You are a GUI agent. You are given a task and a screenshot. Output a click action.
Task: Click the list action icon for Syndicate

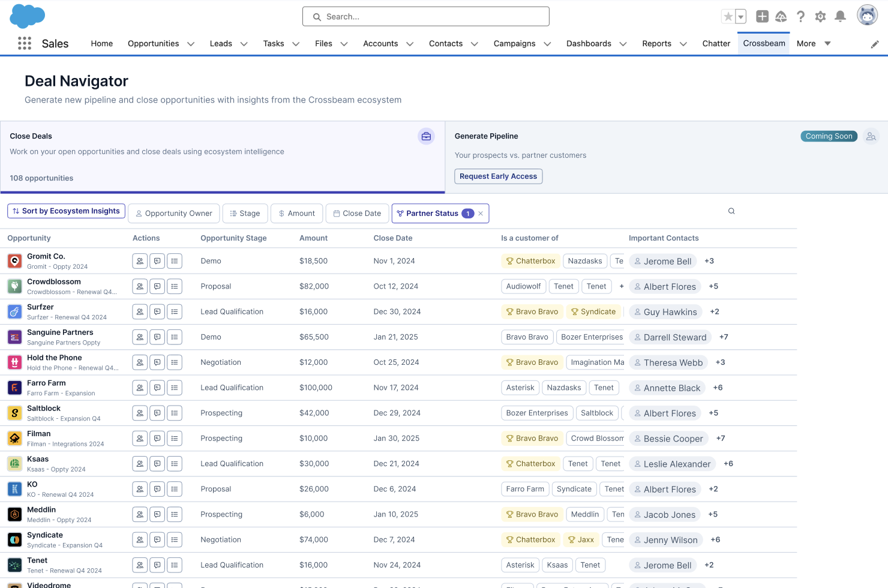point(175,540)
